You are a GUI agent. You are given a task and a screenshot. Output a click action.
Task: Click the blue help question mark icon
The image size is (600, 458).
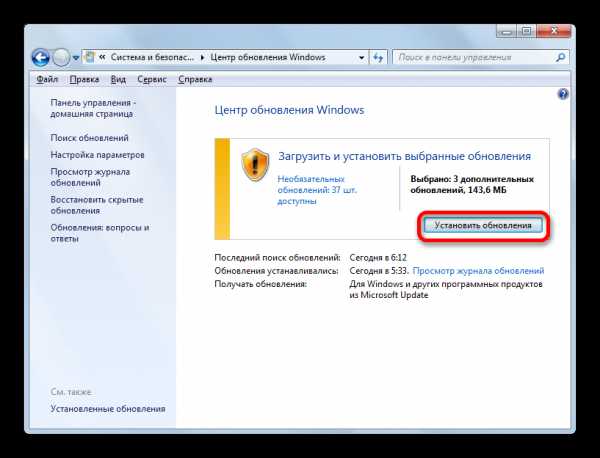click(x=563, y=94)
